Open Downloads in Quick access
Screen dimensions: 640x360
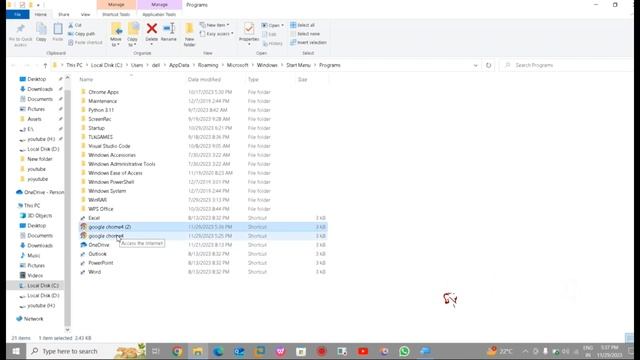[40, 89]
